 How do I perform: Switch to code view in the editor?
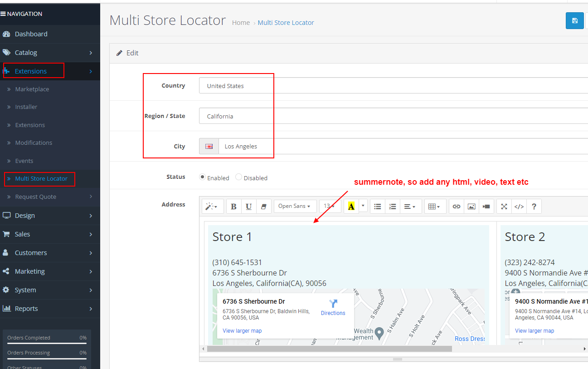click(x=519, y=206)
